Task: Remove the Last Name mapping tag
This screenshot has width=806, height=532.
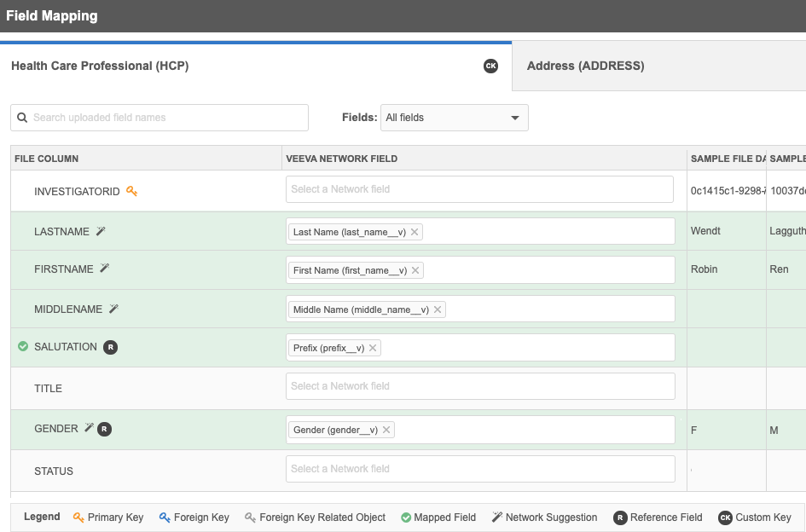Action: (415, 232)
